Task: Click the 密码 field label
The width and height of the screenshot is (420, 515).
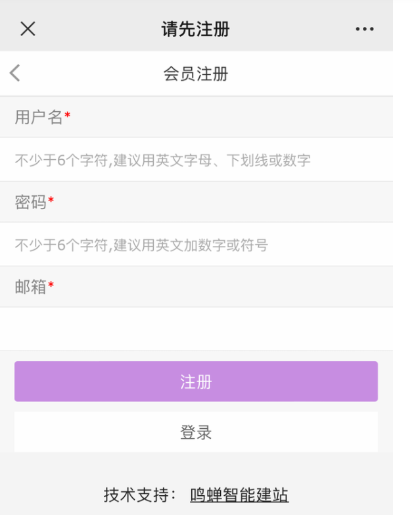Action: coord(30,202)
